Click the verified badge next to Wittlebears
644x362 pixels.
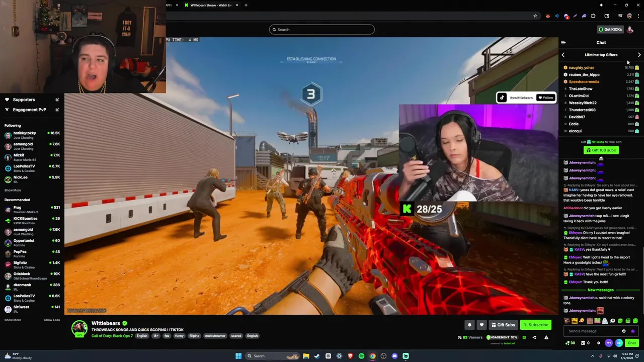(125, 323)
